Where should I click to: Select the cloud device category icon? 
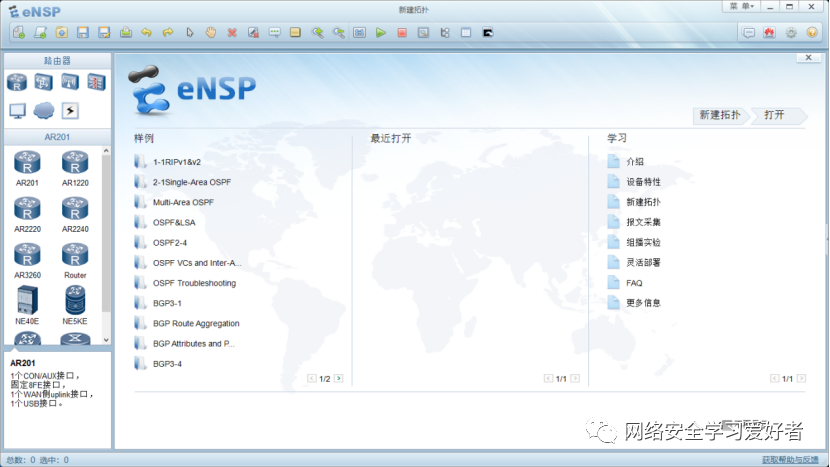click(43, 111)
